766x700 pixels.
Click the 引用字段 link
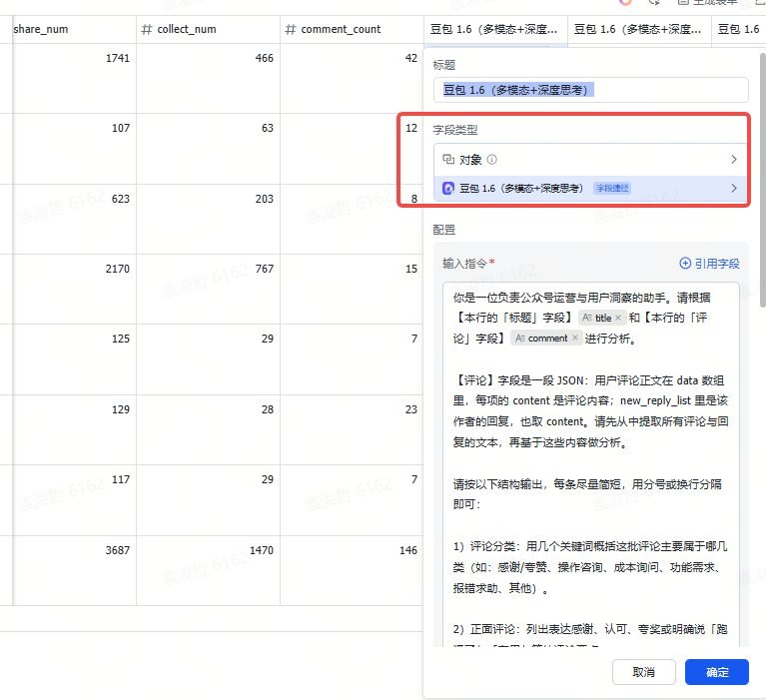[709, 264]
